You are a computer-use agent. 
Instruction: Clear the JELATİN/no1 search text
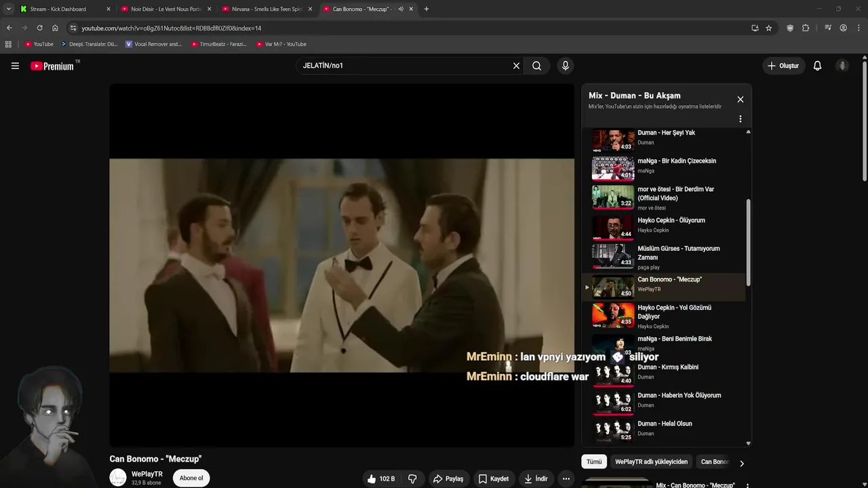pos(516,66)
